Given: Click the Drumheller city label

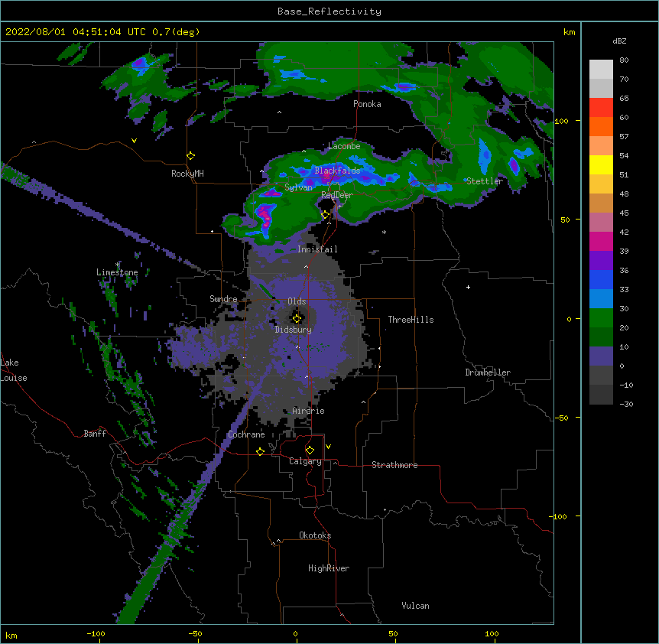Looking at the screenshot, I should coord(488,372).
